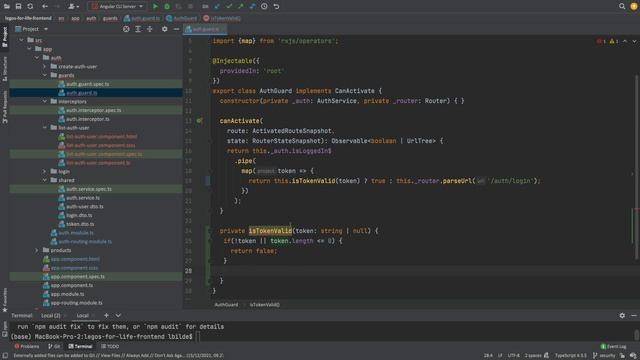This screenshot has height=360, width=640.
Task: Expand the create-auth-user folder
Action: coord(45,67)
